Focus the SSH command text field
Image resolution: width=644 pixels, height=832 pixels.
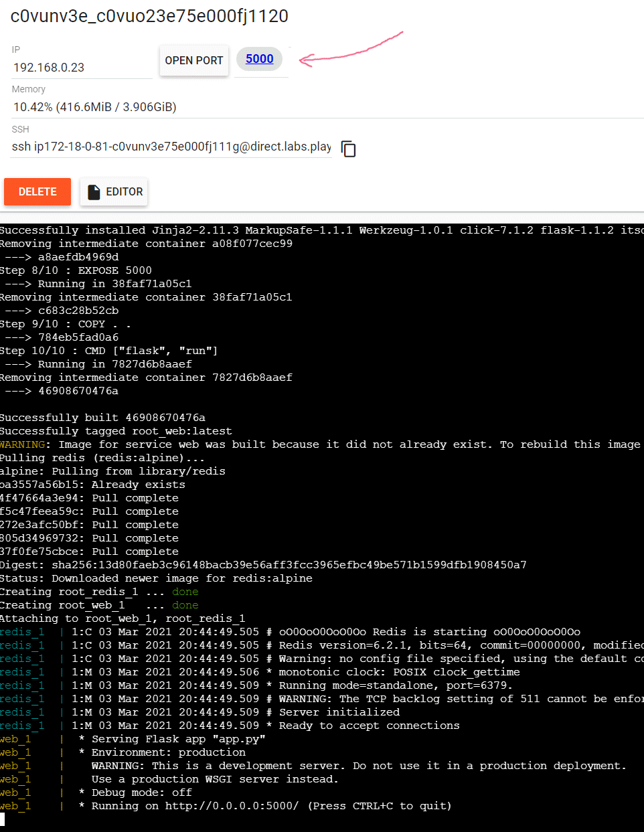pos(171,147)
